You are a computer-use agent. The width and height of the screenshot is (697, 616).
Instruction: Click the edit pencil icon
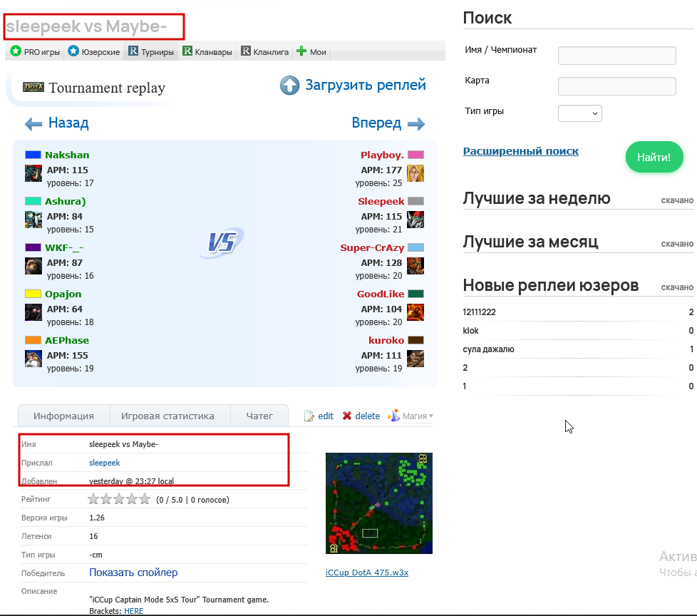(x=309, y=416)
